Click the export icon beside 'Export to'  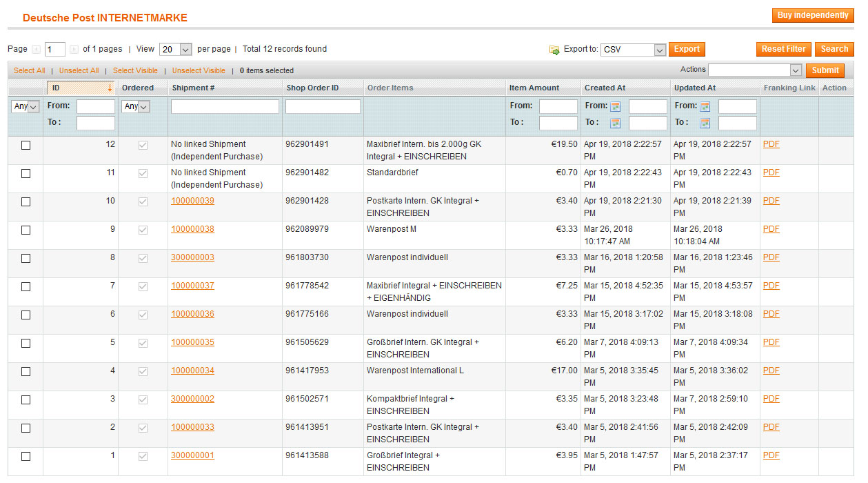554,50
